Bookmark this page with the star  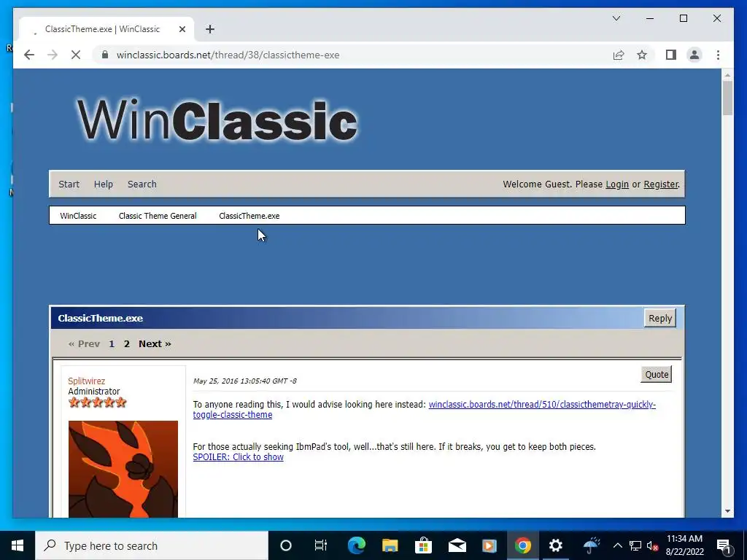click(642, 55)
